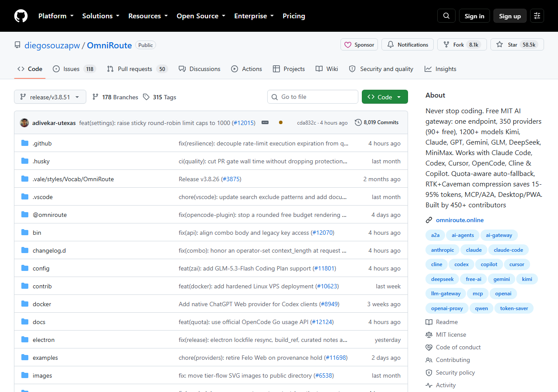This screenshot has height=392, width=558.
Task: Click the docker folder icon
Action: point(25,304)
